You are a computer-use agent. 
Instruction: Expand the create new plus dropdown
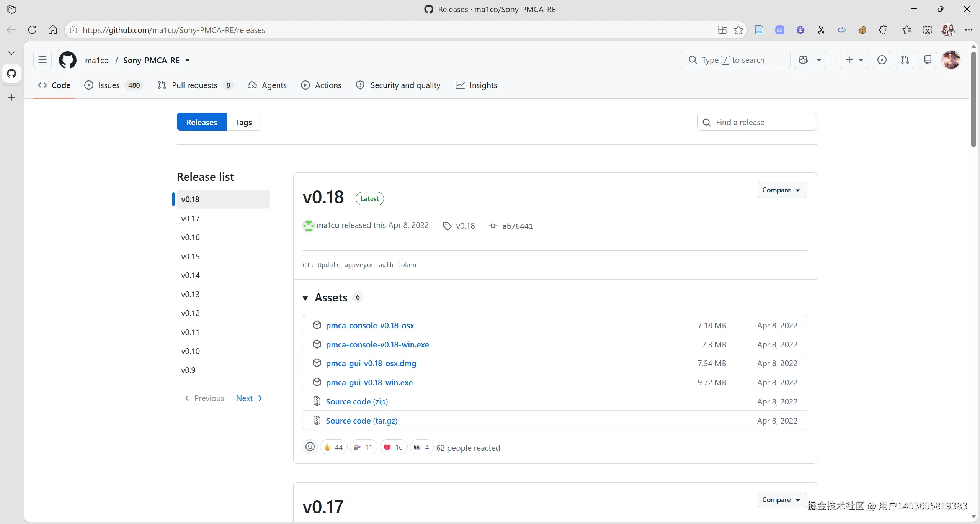[x=854, y=60]
